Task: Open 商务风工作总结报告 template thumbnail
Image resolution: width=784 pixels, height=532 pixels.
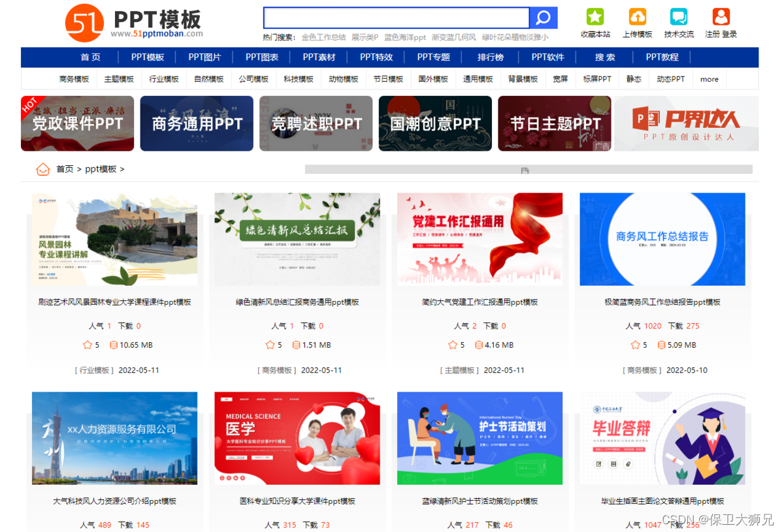Action: [662, 239]
